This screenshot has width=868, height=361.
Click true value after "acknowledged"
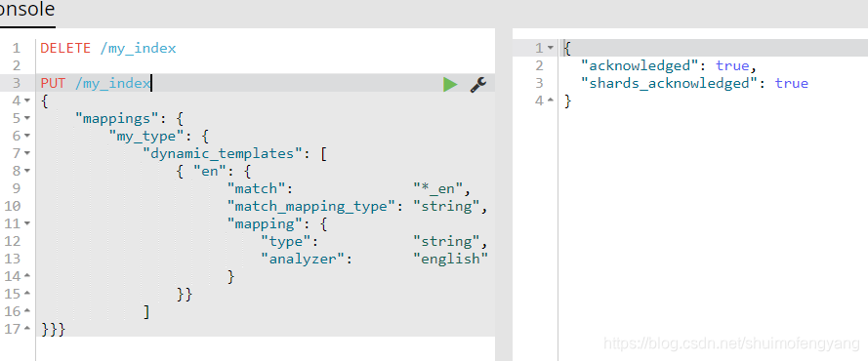click(x=732, y=65)
